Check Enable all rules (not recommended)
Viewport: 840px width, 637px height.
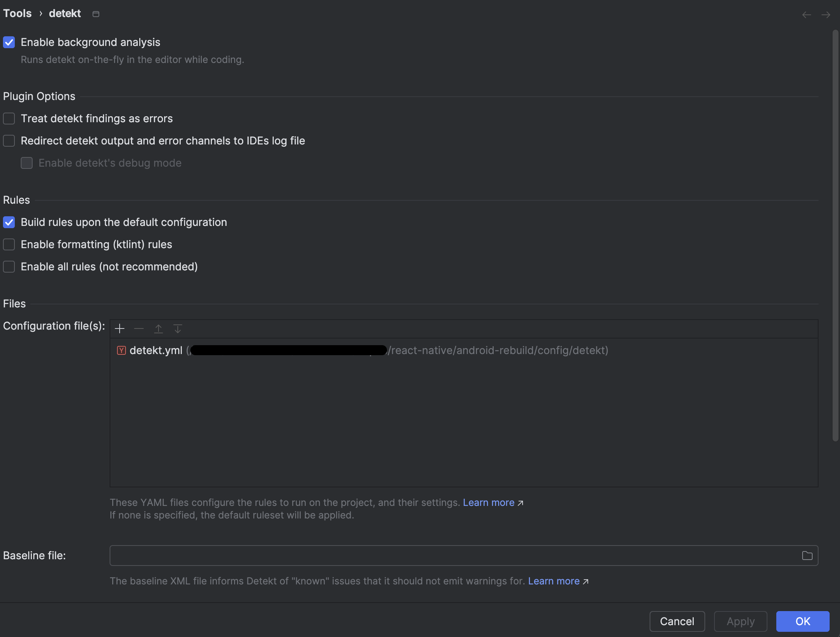(x=9, y=267)
